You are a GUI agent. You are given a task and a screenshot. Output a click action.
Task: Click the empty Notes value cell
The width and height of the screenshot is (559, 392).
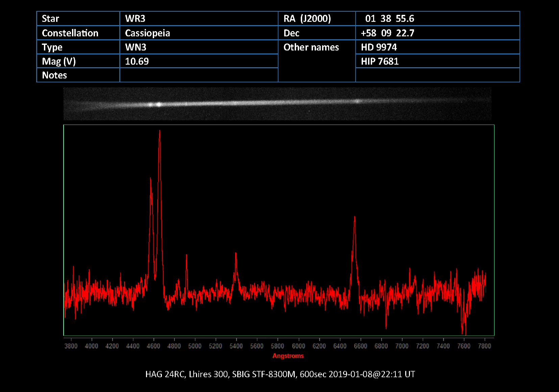click(199, 75)
